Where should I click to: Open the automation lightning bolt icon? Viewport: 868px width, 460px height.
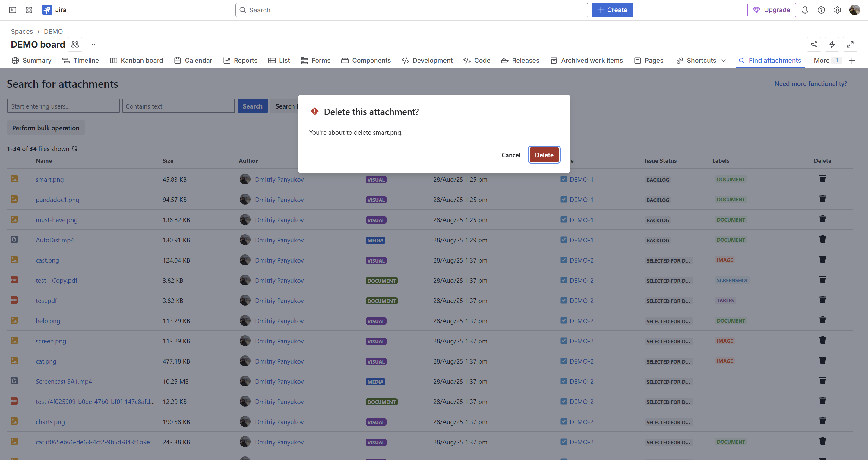click(x=832, y=44)
